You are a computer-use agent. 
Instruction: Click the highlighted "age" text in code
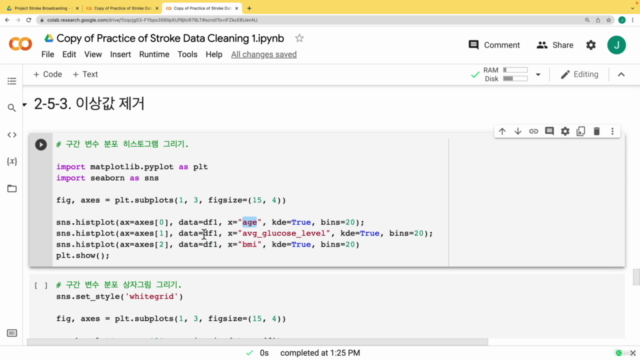(x=250, y=222)
